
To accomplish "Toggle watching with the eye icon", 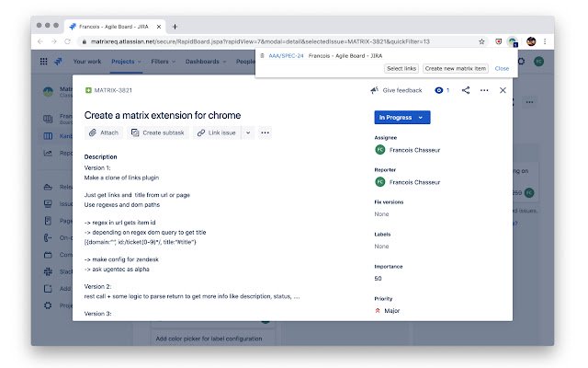I will pos(439,90).
